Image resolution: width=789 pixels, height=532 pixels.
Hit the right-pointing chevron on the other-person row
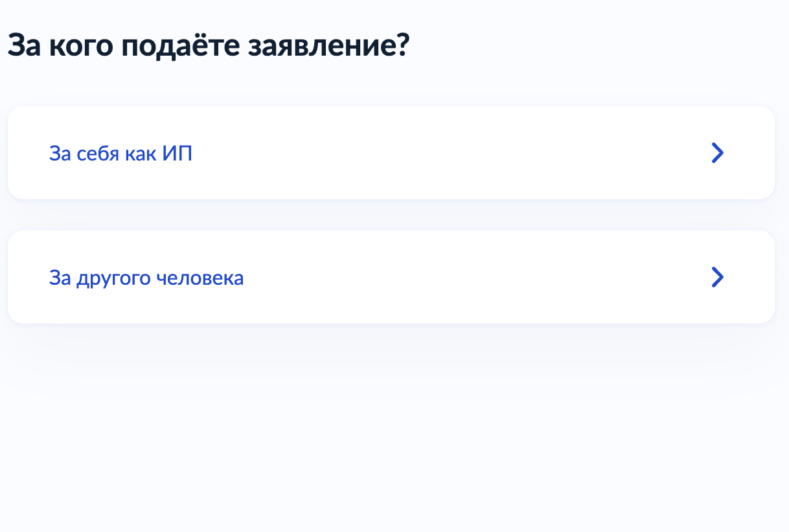[717, 277]
